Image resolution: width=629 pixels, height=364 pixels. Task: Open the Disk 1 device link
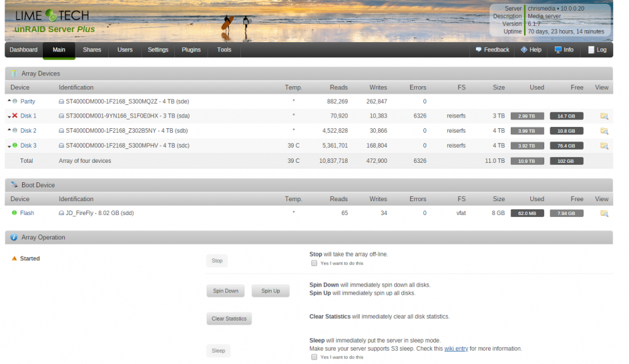click(28, 116)
